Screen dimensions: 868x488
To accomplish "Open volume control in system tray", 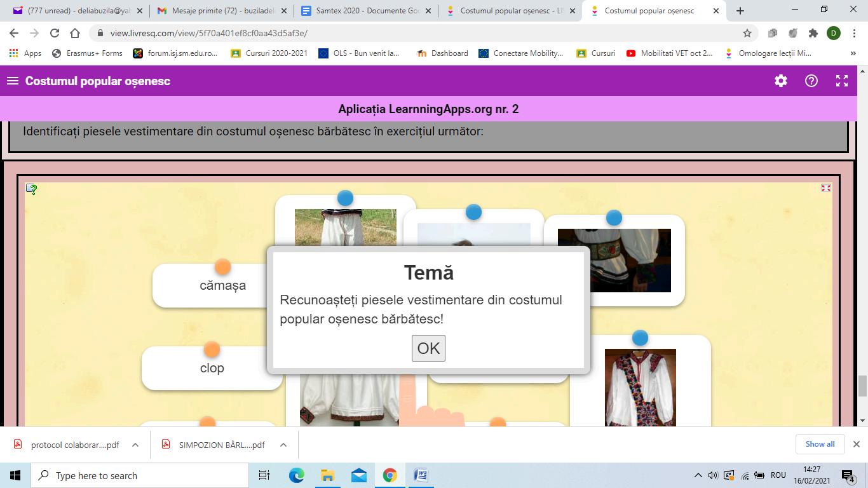I will tap(713, 475).
